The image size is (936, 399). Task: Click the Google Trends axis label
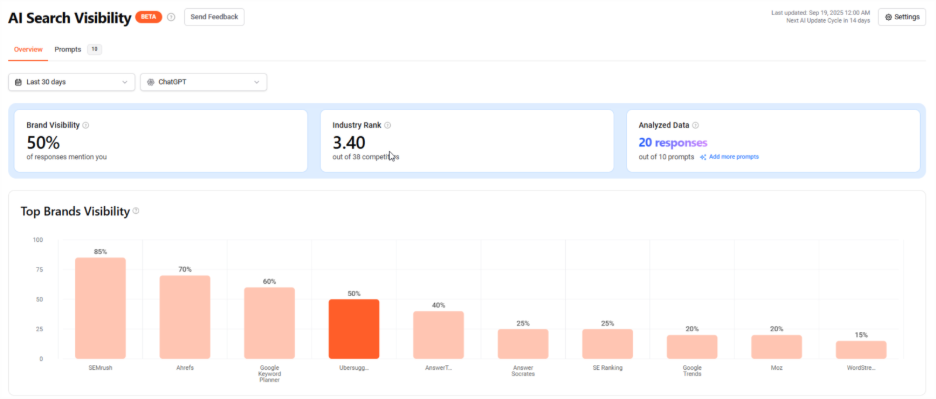coord(692,371)
